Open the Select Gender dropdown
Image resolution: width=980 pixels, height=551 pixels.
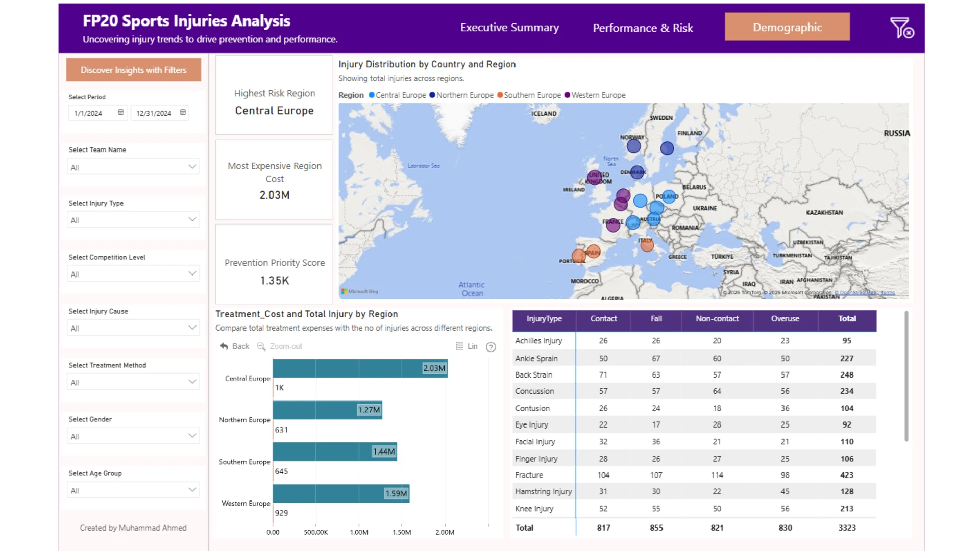point(133,436)
